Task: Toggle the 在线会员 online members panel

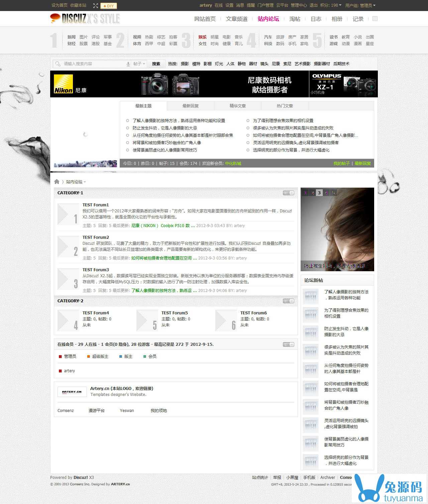Action: [288, 344]
